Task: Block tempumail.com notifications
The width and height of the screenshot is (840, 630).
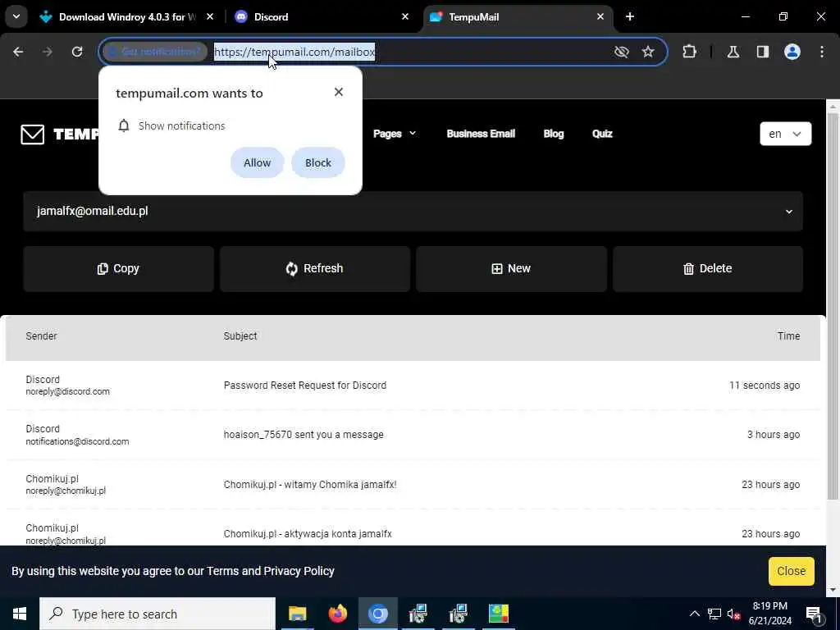Action: (x=318, y=163)
